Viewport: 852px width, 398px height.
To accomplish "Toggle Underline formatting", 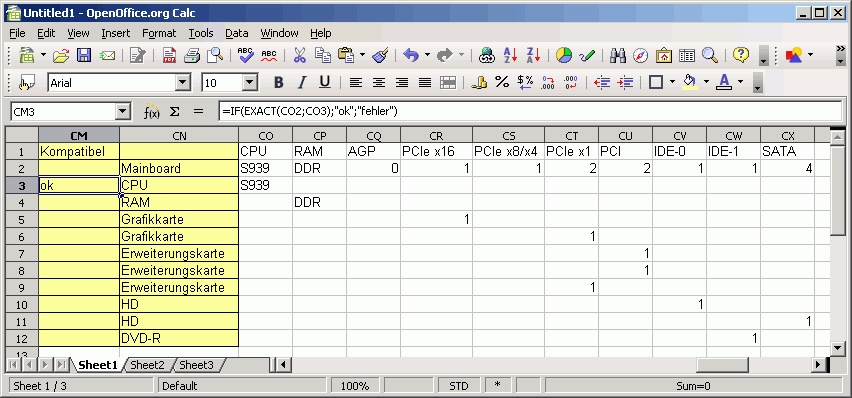I will point(325,83).
